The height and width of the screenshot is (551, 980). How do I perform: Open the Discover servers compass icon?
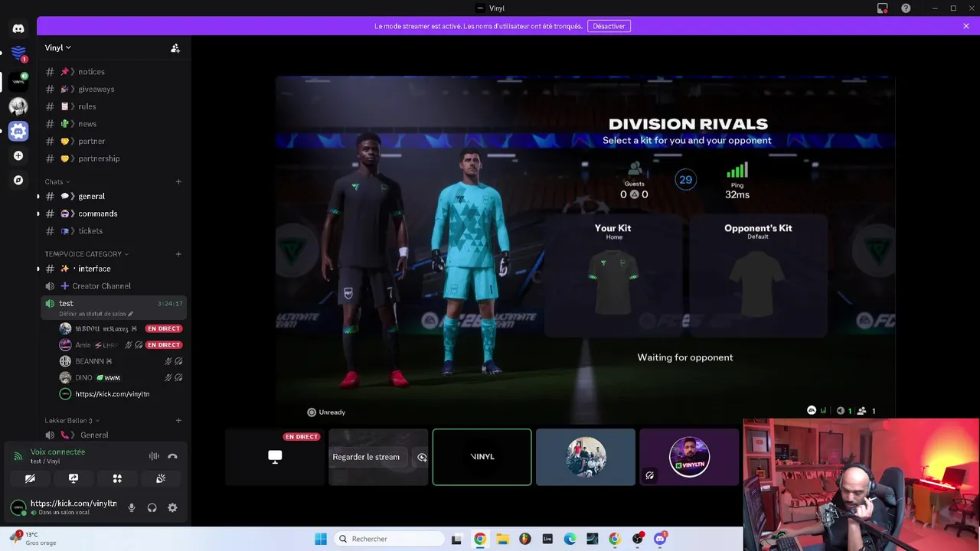18,181
